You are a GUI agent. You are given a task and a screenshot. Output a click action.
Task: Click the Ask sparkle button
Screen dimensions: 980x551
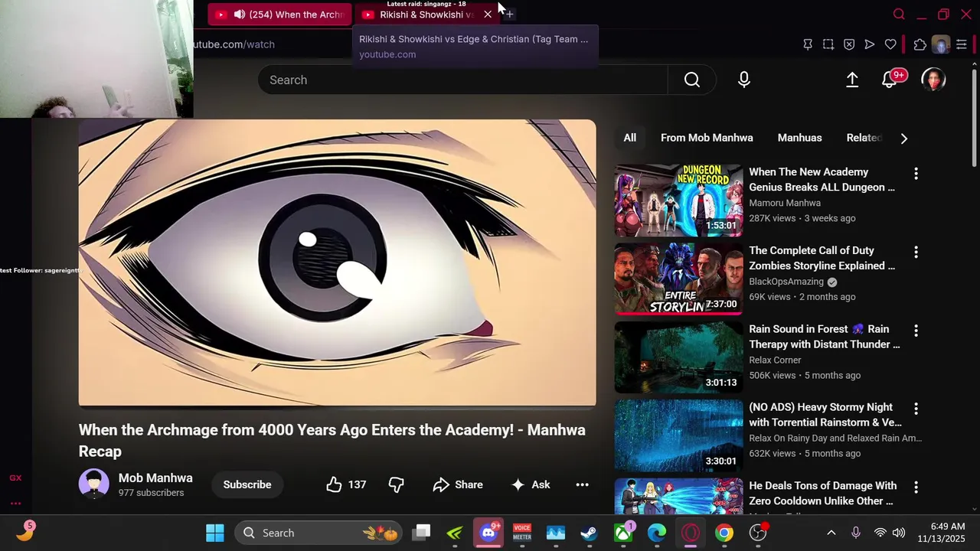531,484
